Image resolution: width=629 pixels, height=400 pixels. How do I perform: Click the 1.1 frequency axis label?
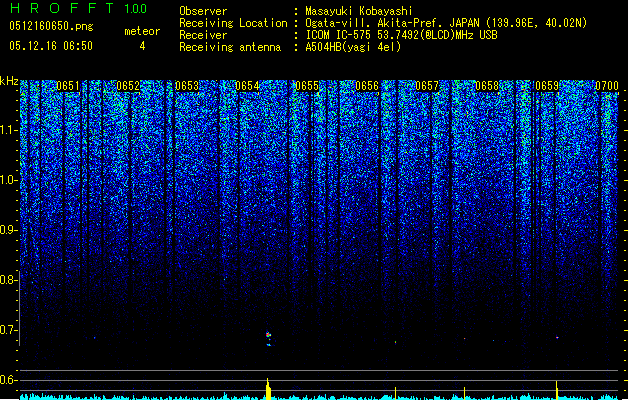(x=8, y=130)
